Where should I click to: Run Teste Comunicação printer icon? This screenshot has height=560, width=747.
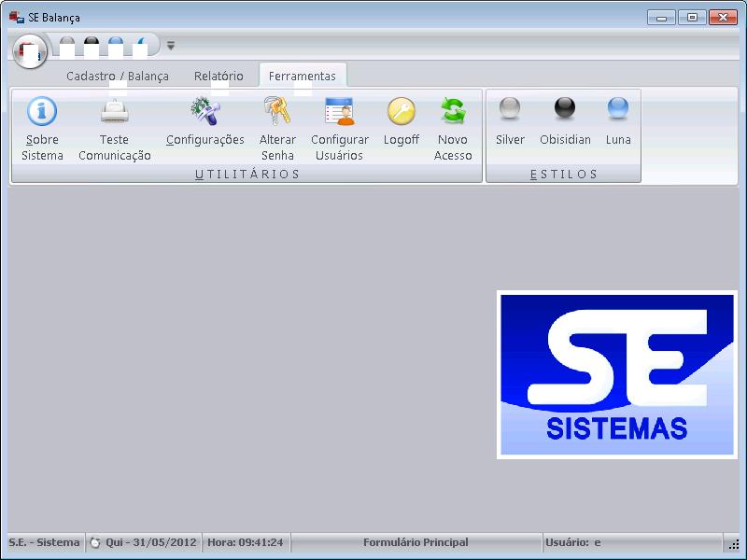(115, 112)
